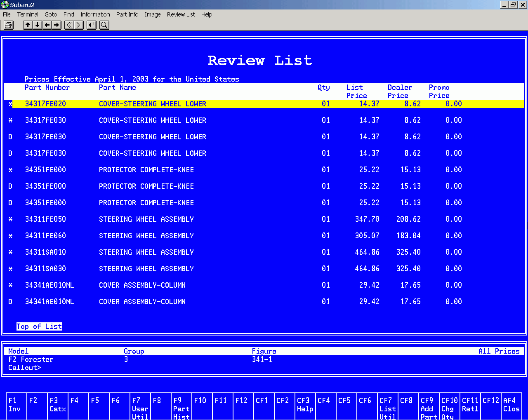Open the Goto menu
Screen dimensions: 528x420
pyautogui.click(x=51, y=14)
